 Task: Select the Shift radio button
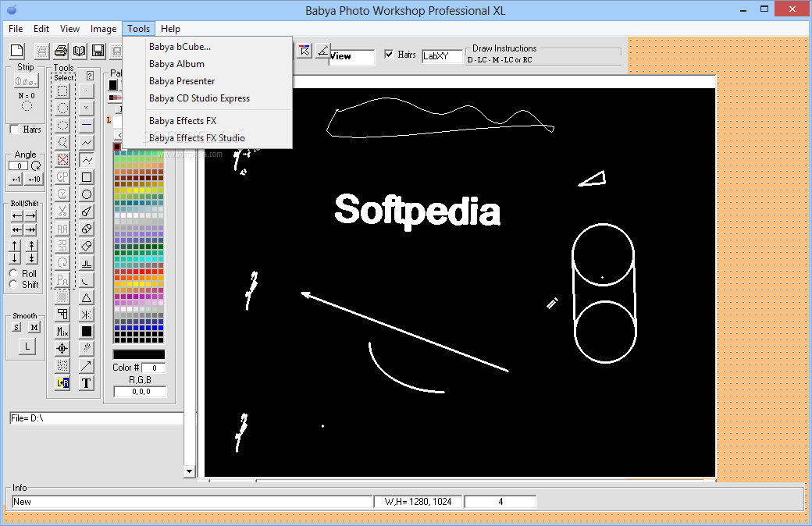13,284
